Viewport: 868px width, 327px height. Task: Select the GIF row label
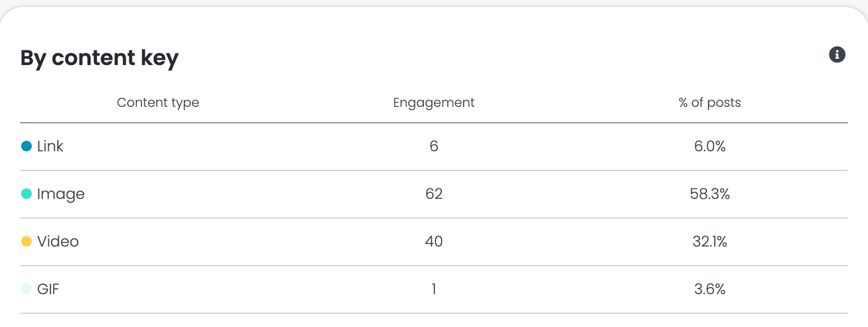(x=48, y=289)
